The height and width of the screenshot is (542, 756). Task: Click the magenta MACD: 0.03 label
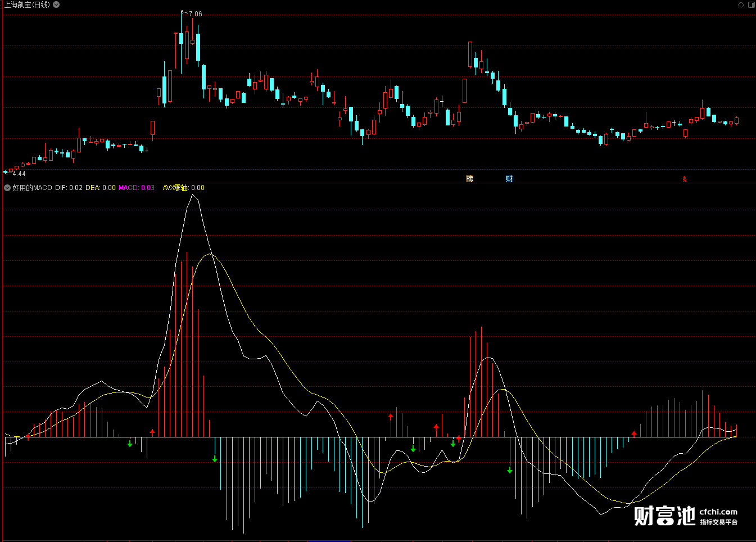tap(136, 188)
